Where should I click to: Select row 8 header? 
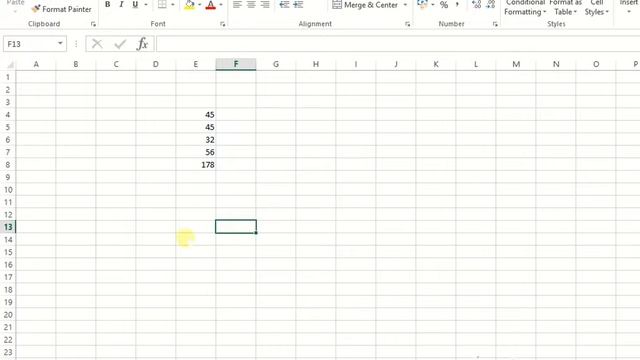8,164
